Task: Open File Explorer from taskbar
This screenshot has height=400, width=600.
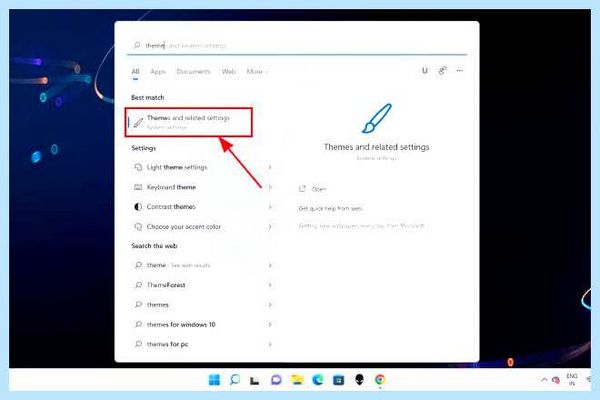Action: click(297, 380)
